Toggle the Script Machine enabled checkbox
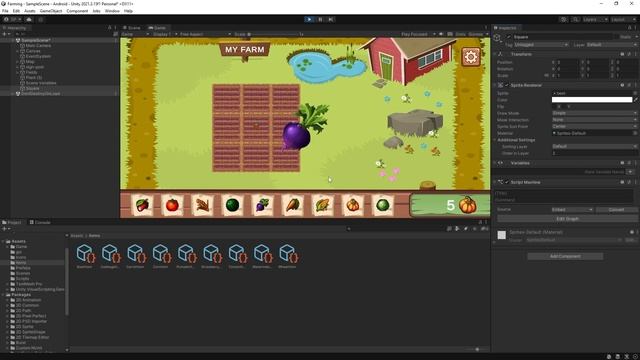This screenshot has height=360, width=640. click(507, 182)
